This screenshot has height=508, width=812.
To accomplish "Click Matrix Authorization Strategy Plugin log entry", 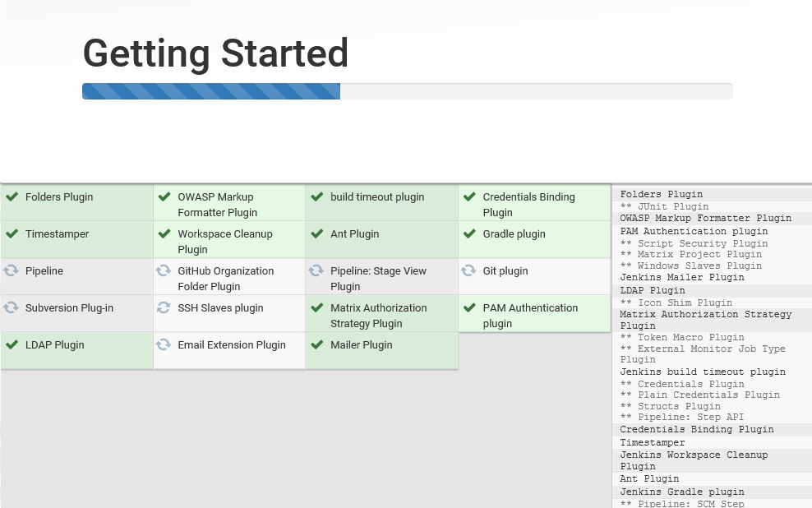I will point(706,320).
